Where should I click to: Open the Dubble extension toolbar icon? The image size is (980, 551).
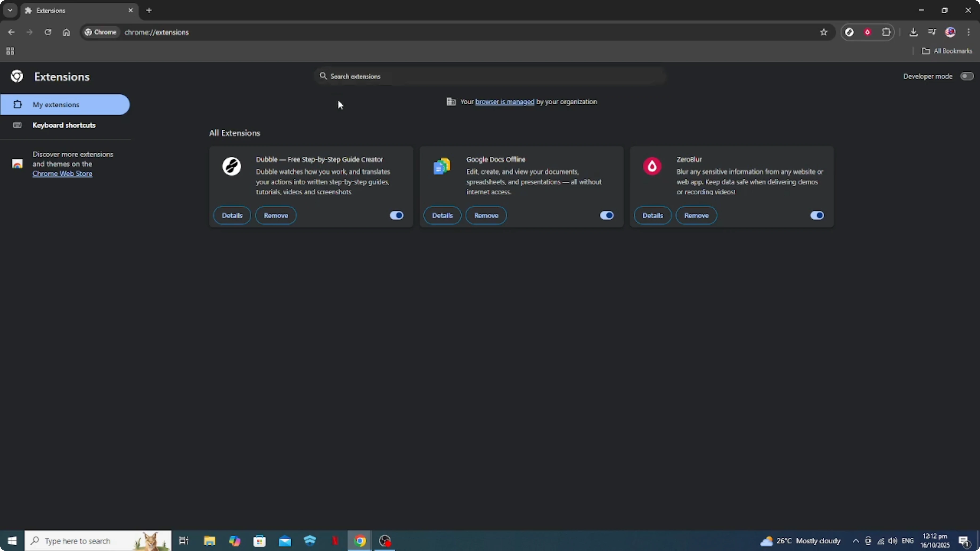(x=849, y=32)
